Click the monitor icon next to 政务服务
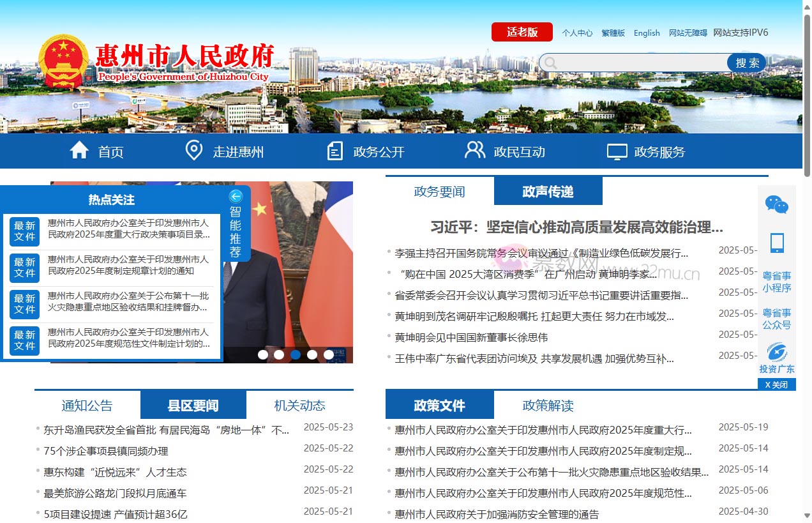Image resolution: width=812 pixels, height=523 pixels. (616, 151)
